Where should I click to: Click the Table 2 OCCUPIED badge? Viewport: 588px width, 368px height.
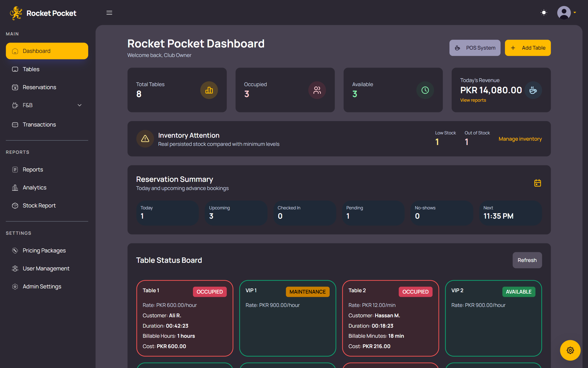click(415, 292)
